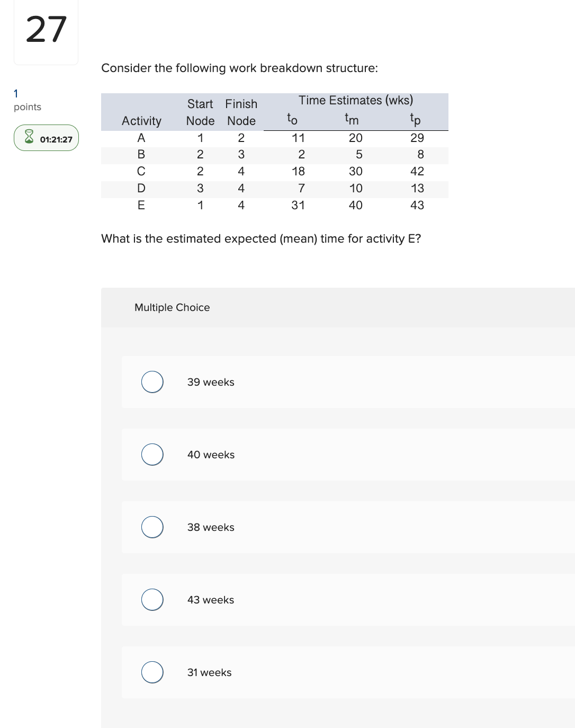
Task: Click the '31 weeks' option label text
Action: point(209,672)
